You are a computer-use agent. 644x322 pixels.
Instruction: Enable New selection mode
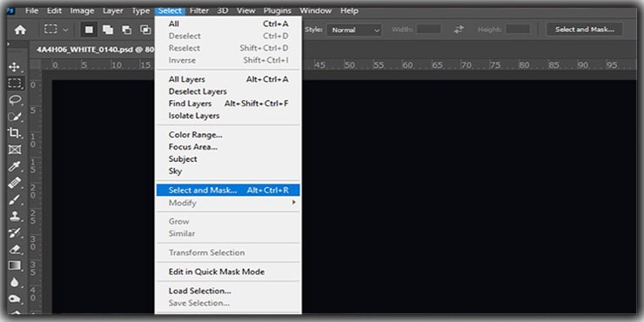coord(89,30)
